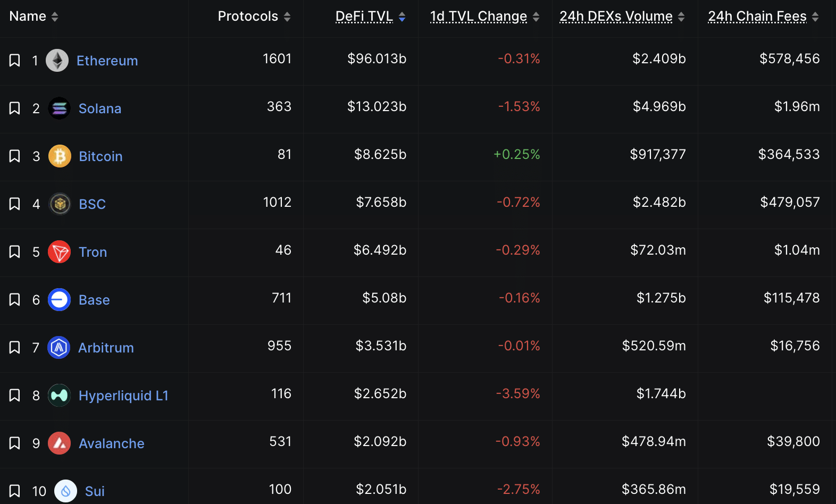This screenshot has height=504, width=836.
Task: Click the Arbitrum logo icon
Action: coord(59,348)
